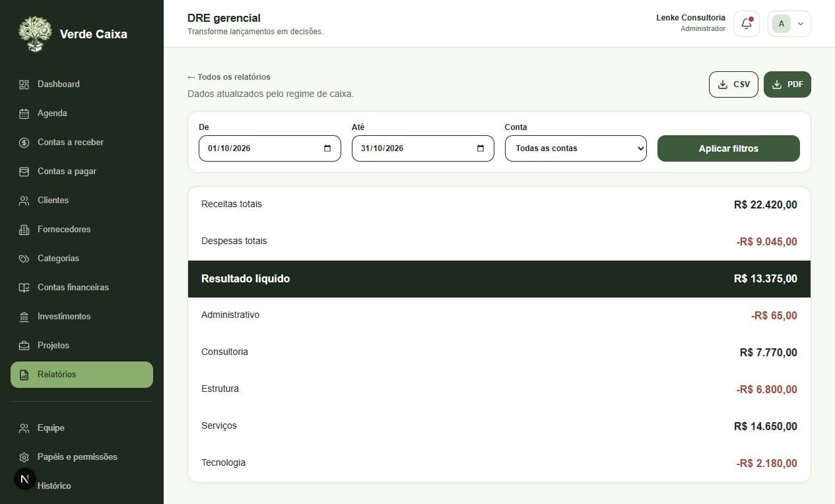The height and width of the screenshot is (504, 835).
Task: Click the Projetos briefcase icon
Action: tap(24, 346)
